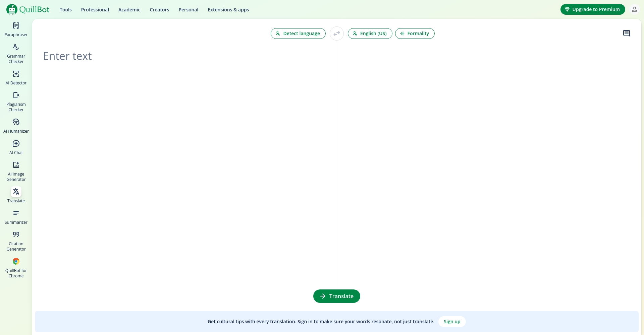The width and height of the screenshot is (644, 335).
Task: Swap source and target languages
Action: pyautogui.click(x=337, y=33)
